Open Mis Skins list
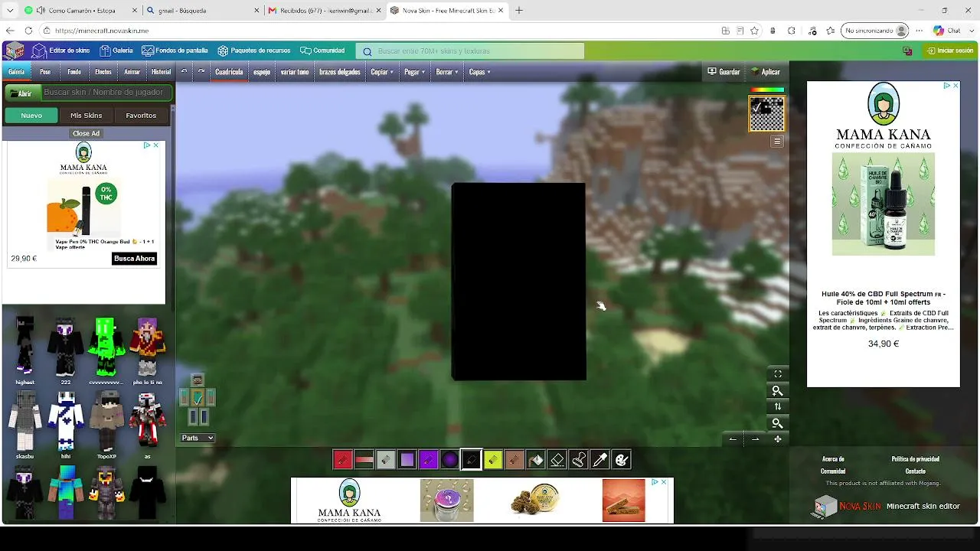This screenshot has width=980, height=551. (87, 116)
